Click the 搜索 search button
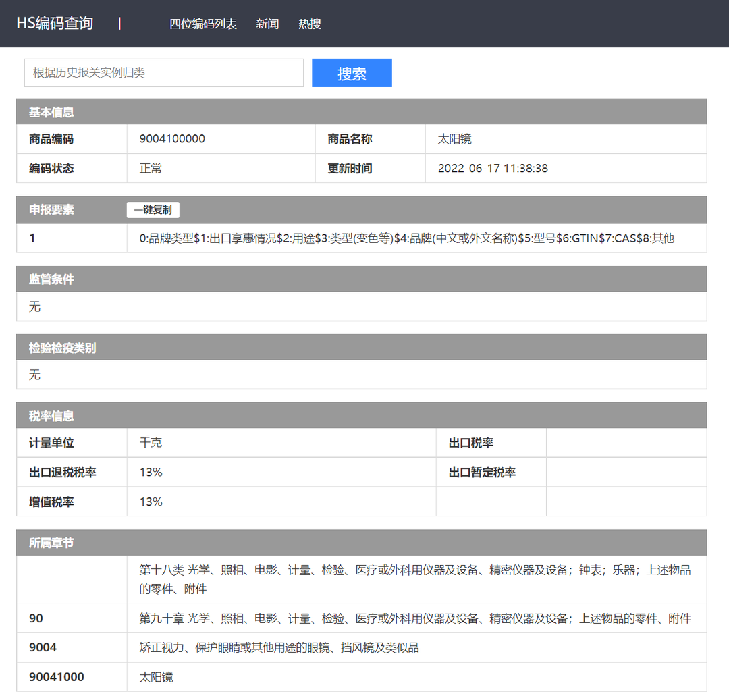 point(351,72)
